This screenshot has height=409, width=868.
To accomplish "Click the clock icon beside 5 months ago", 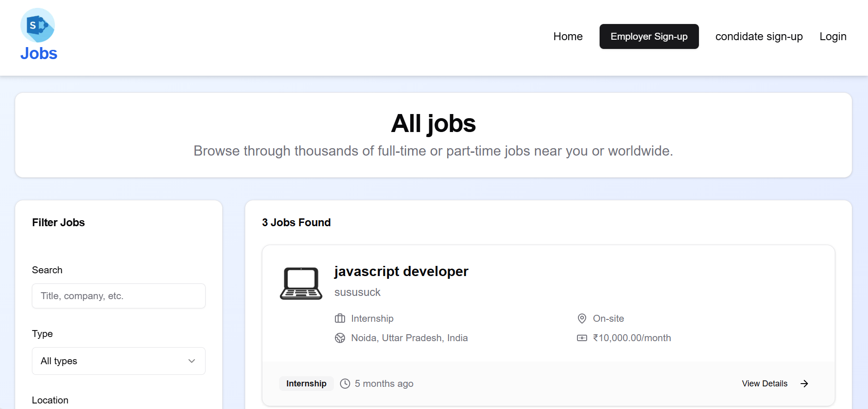I will (345, 384).
